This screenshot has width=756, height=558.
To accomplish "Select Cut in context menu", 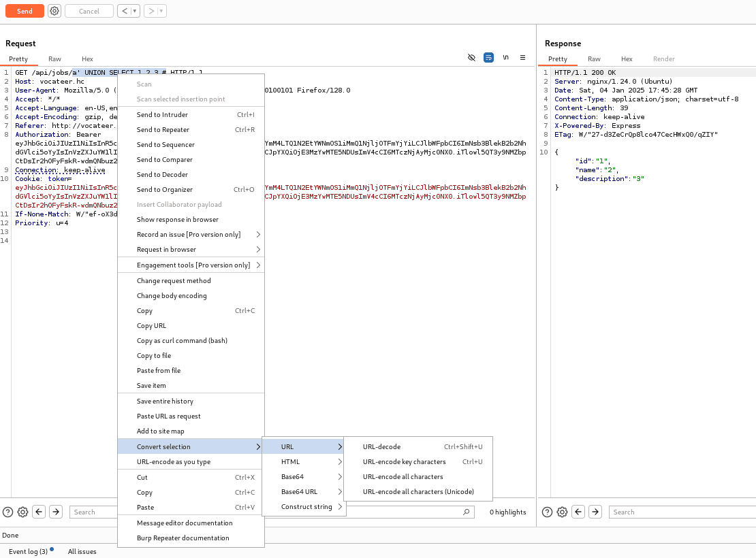I will pyautogui.click(x=191, y=477).
